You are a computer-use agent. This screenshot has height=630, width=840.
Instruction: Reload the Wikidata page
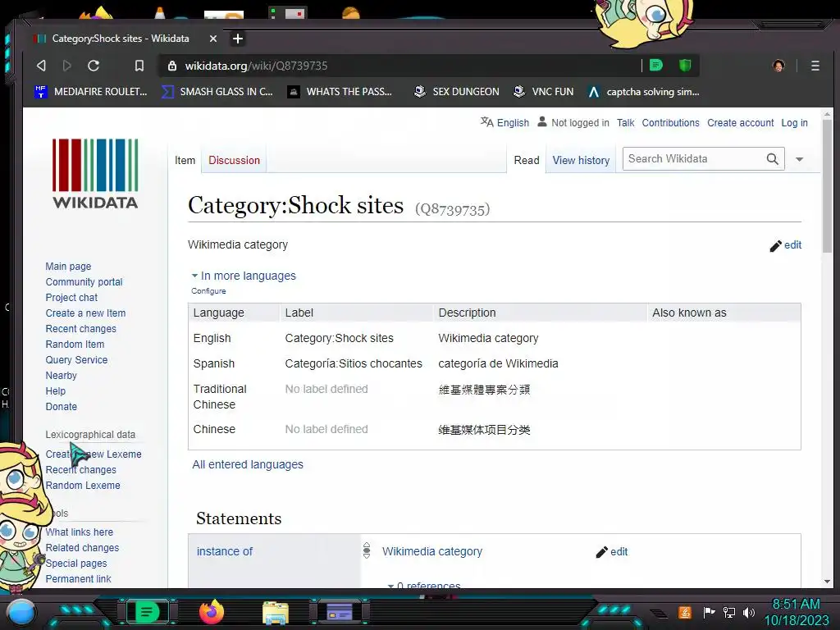point(94,66)
